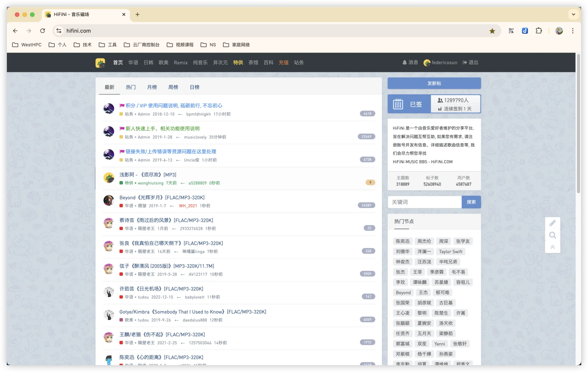This screenshot has height=372, width=588.
Task: Open the 欧美 navigation menu
Action: pos(164,63)
